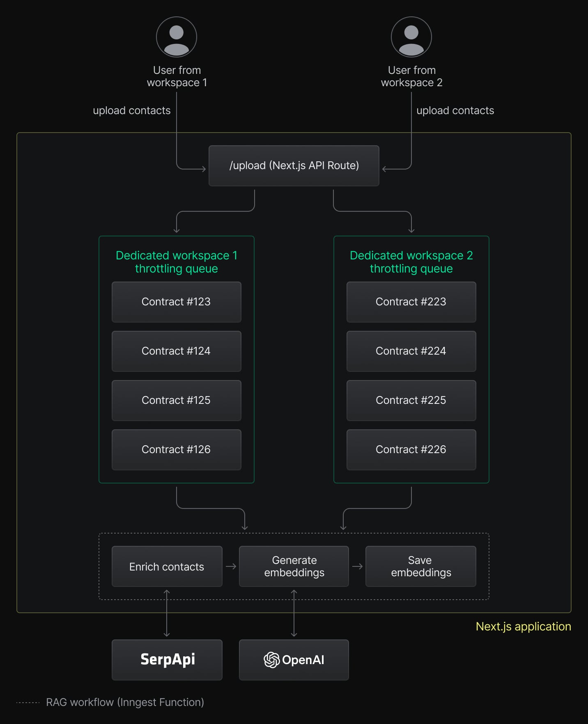This screenshot has height=724, width=588.
Task: Select Contract #126 item
Action: (176, 449)
